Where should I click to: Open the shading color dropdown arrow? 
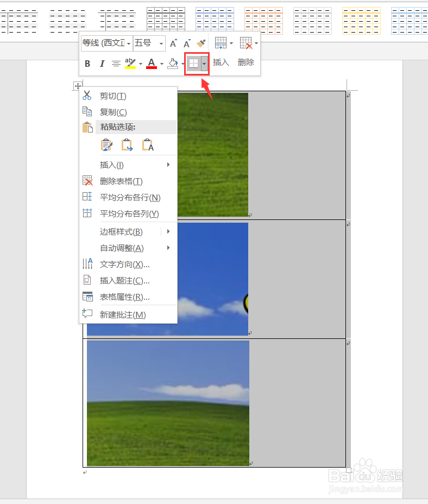click(182, 64)
